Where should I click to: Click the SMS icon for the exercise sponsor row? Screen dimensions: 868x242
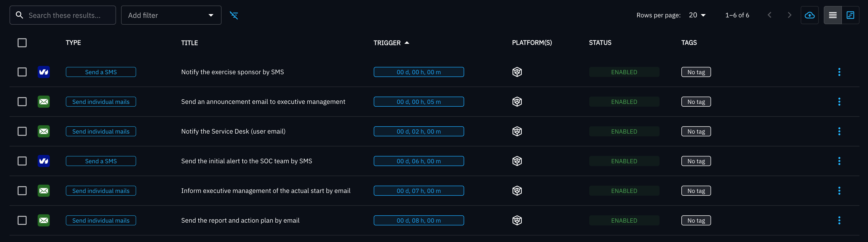[x=44, y=72]
